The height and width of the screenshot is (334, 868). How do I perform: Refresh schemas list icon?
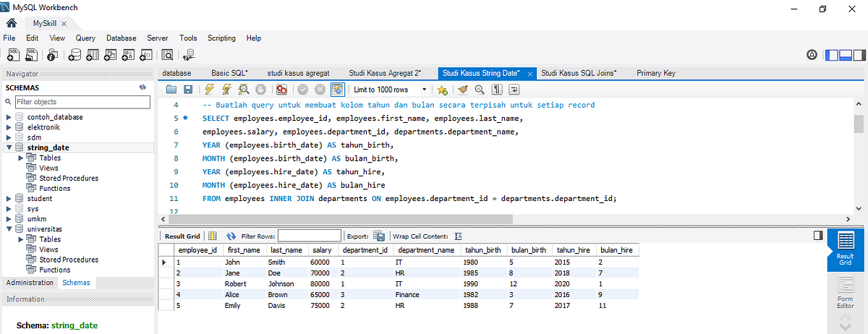click(142, 87)
